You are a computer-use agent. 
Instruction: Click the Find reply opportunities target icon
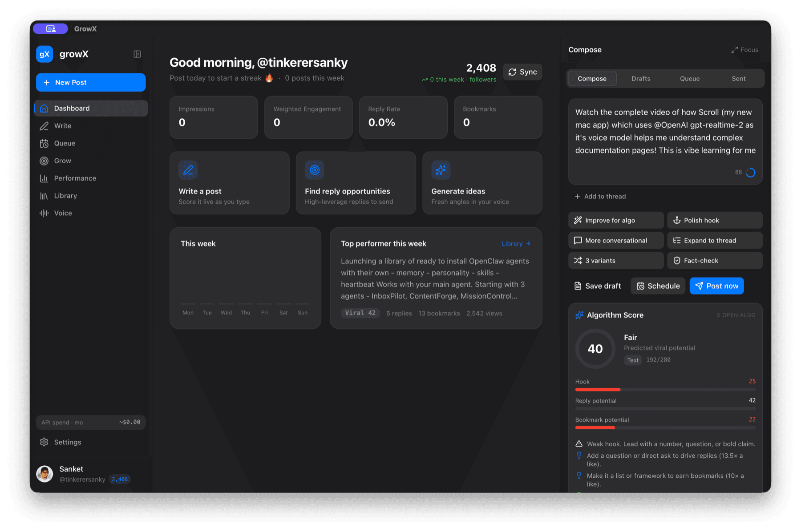tap(315, 170)
